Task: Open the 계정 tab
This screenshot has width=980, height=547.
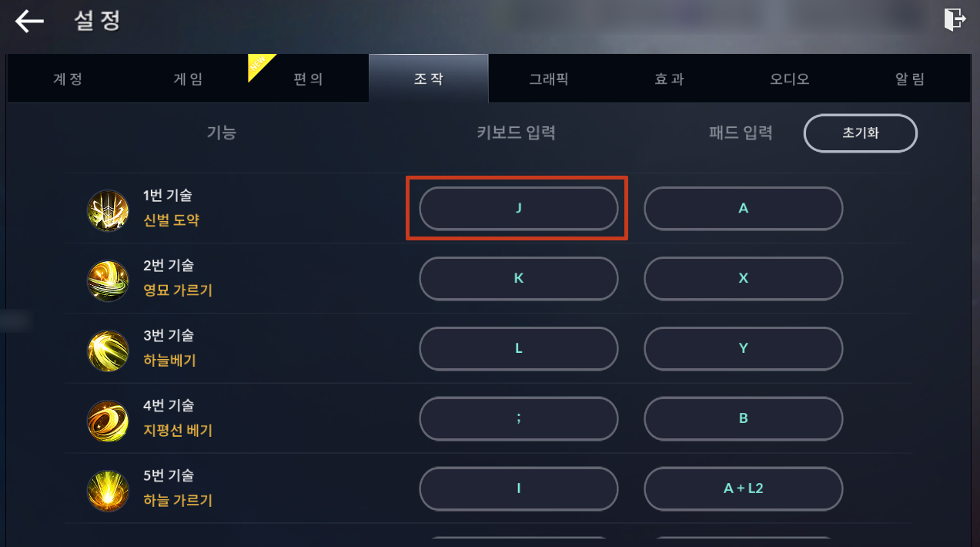Action: pos(68,79)
